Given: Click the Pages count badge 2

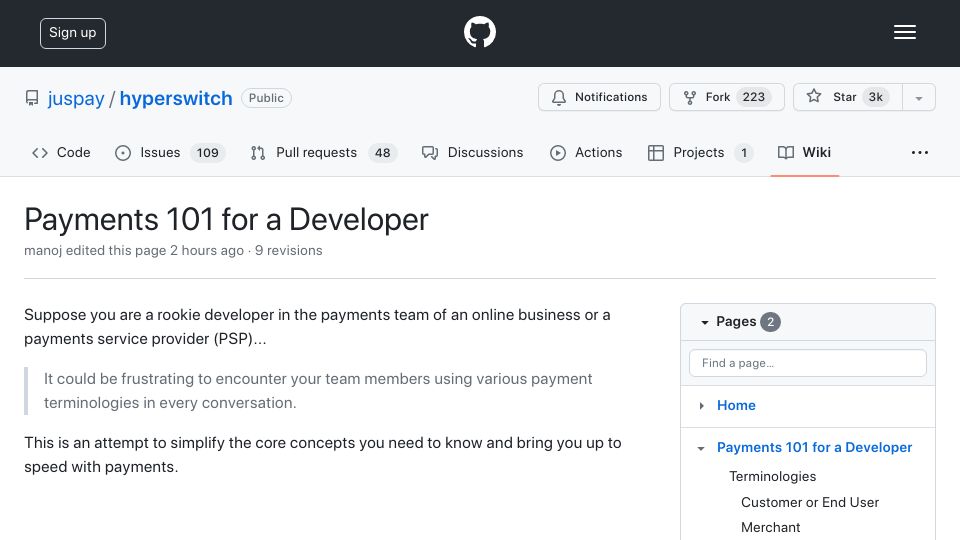Looking at the screenshot, I should coord(770,322).
